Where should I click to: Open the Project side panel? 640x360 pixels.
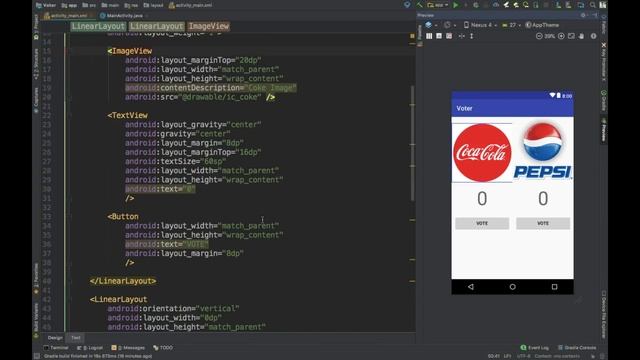pyautogui.click(x=36, y=26)
